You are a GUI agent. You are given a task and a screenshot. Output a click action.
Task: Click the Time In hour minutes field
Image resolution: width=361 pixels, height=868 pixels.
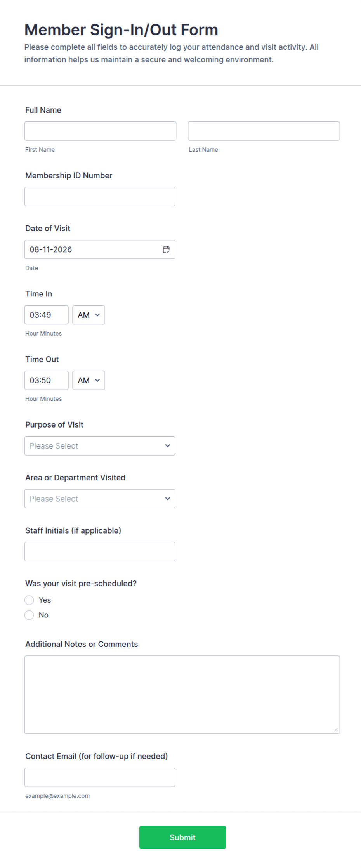click(46, 315)
